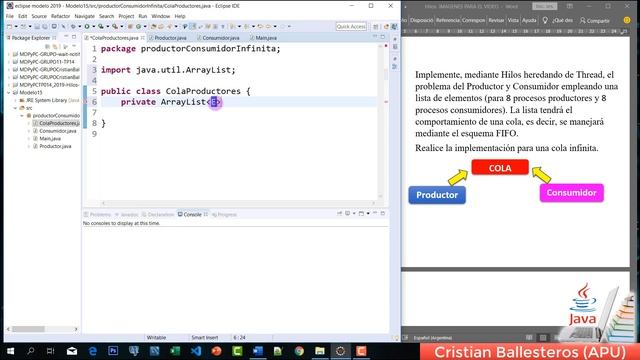Collapse the src folder node
Screen dimensions: 640x360
click(16, 108)
